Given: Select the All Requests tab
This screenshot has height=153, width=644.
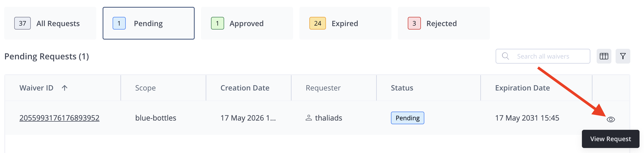Looking at the screenshot, I should pos(50,23).
